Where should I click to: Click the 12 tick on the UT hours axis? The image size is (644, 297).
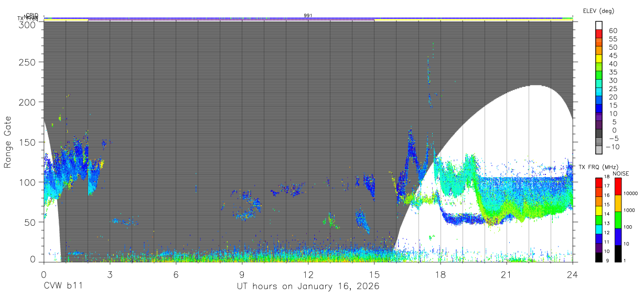click(x=308, y=274)
